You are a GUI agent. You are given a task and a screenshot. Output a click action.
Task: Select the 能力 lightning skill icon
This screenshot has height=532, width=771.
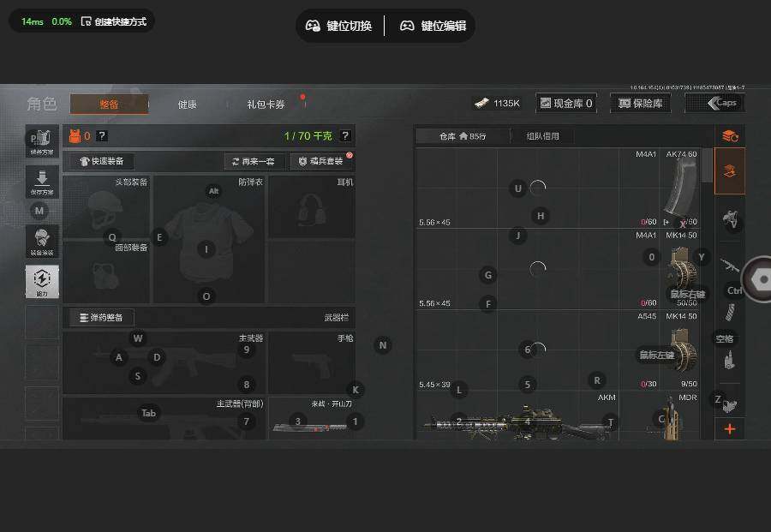click(43, 281)
